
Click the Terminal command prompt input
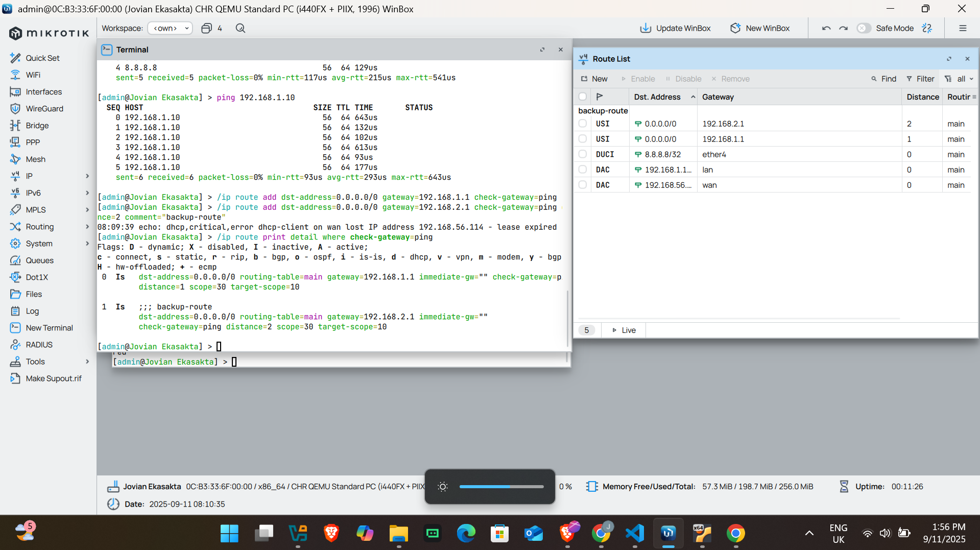(219, 346)
